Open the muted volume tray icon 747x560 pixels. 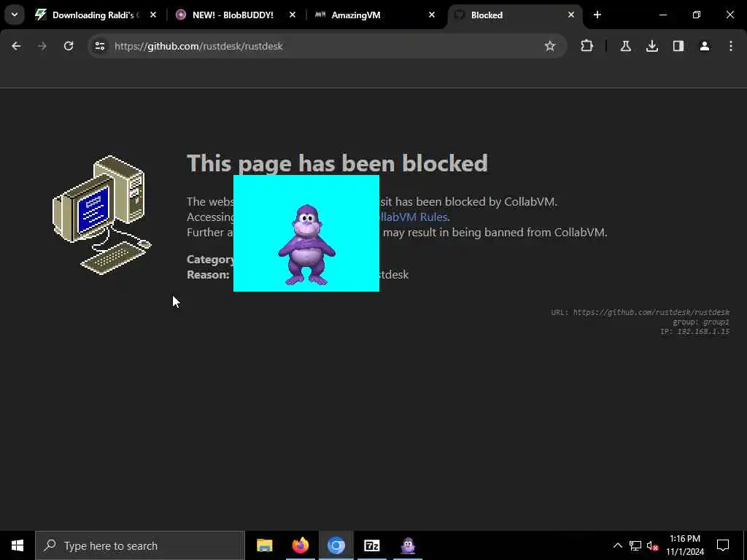pos(653,545)
